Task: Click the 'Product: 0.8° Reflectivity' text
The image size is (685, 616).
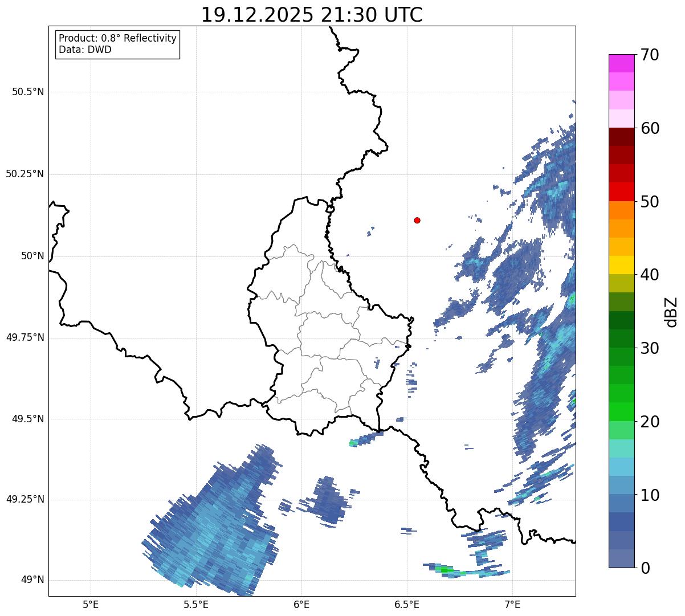Action: [x=118, y=38]
